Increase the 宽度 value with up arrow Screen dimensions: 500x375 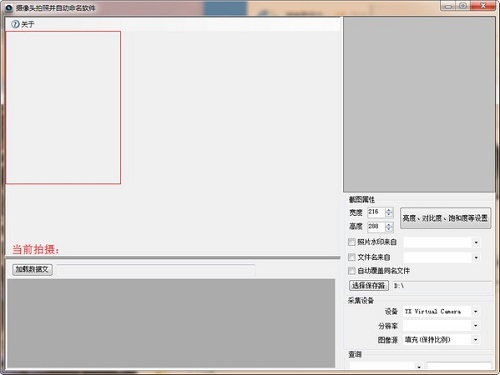389,210
